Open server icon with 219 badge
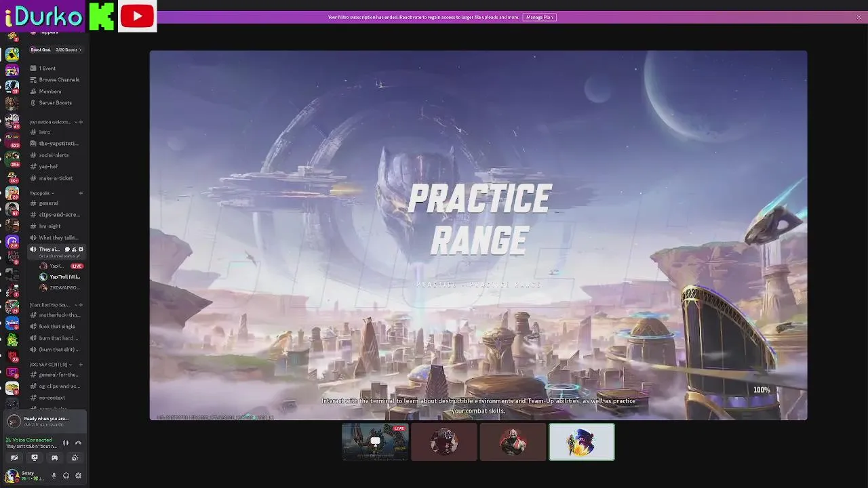 pos(12,242)
